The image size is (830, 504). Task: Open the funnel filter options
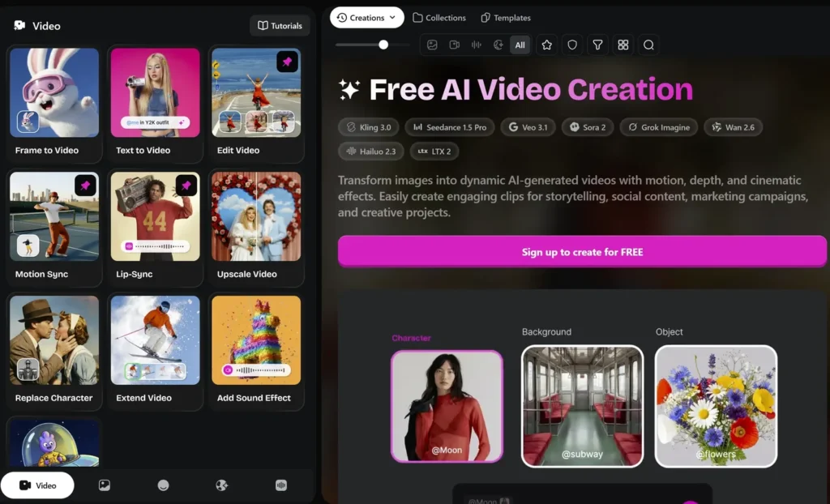[x=597, y=45]
